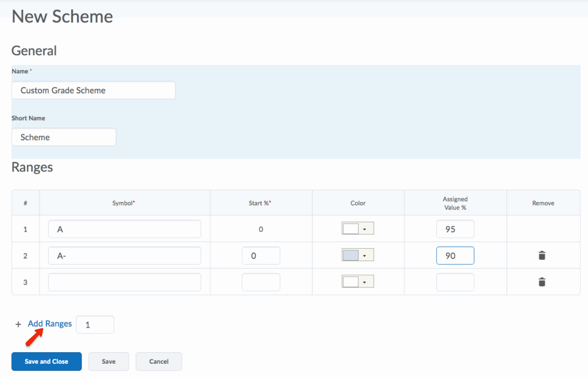Click the empty Symbol field in row 3
This screenshot has height=377, width=588.
(x=125, y=282)
